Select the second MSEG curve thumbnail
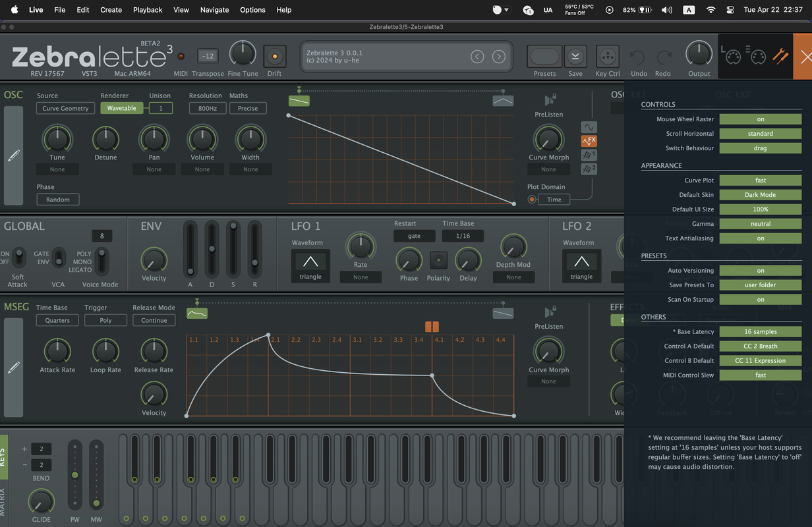The image size is (812, 527). 503,314
